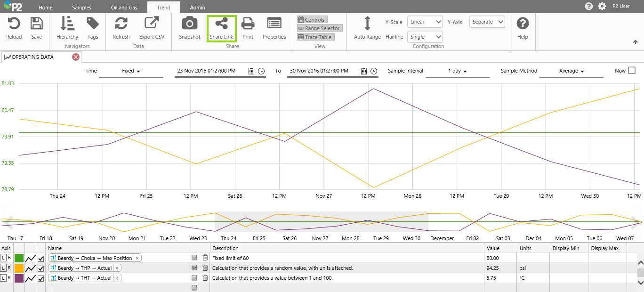Take a Snapshot with the camera icon
Image resolution: width=644 pixels, height=292 pixels.
coord(189,24)
